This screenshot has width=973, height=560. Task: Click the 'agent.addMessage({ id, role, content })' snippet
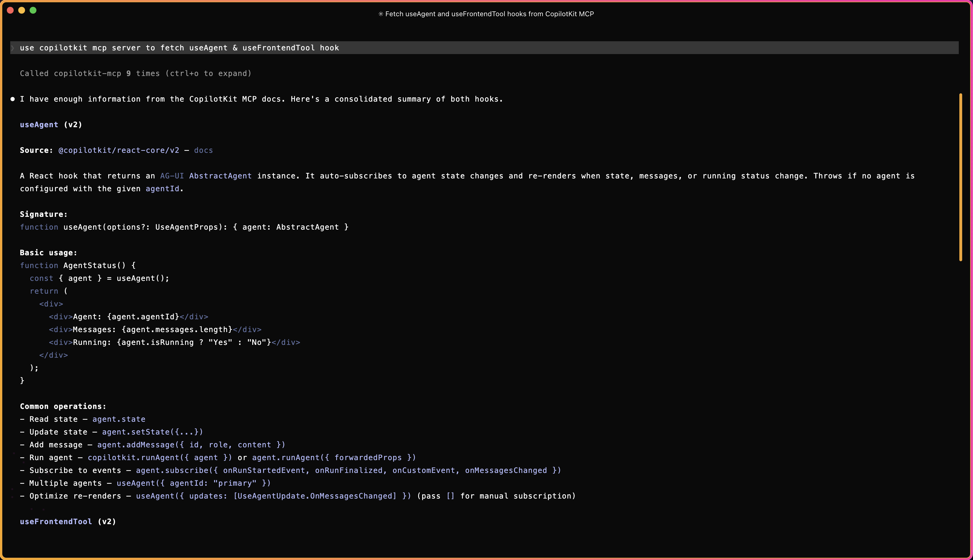pyautogui.click(x=191, y=445)
